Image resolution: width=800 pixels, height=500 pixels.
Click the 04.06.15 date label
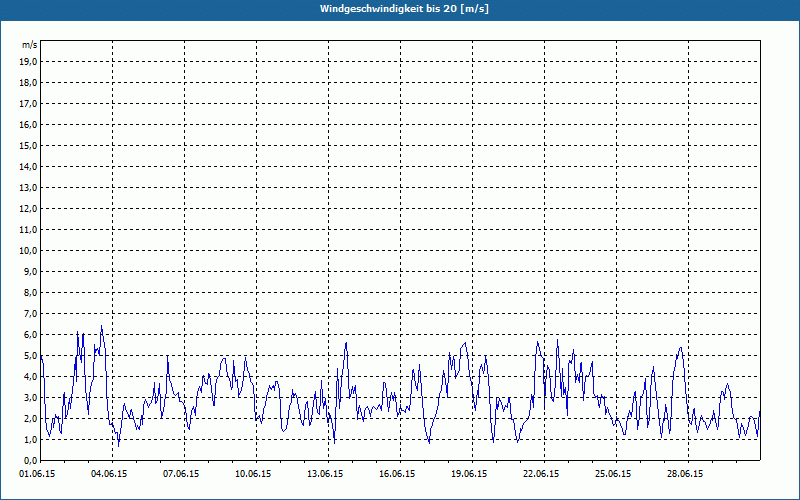click(x=109, y=473)
